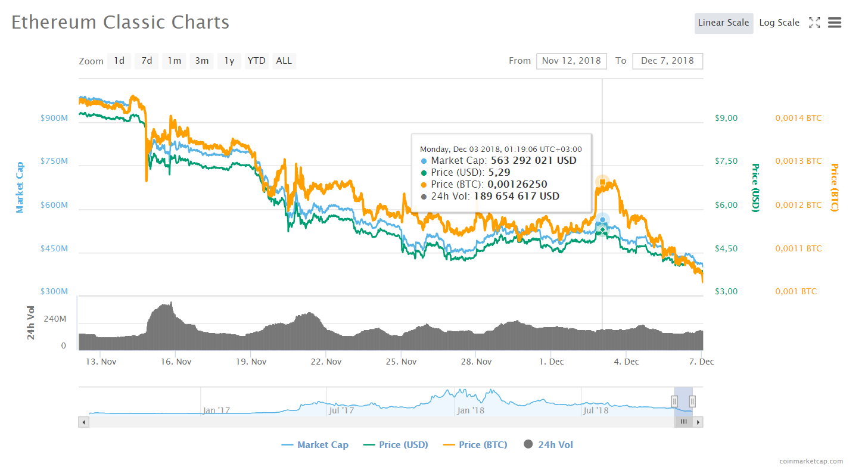The height and width of the screenshot is (470, 868).
Task: Switch to Log Scale
Action: click(x=779, y=23)
